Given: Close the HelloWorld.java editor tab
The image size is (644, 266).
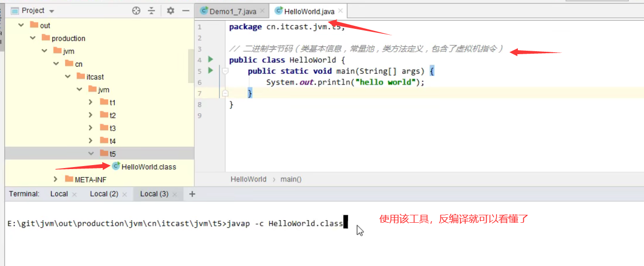Looking at the screenshot, I should point(340,11).
